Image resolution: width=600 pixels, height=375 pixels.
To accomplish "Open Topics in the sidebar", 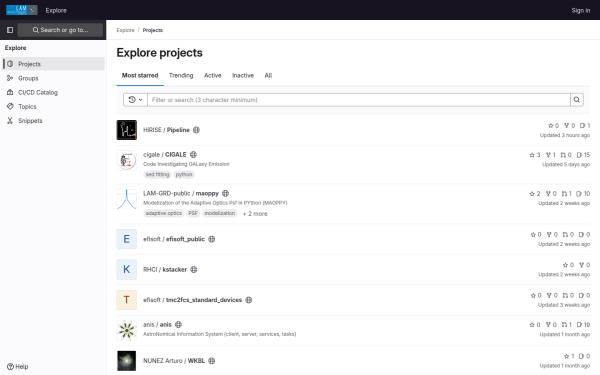I will tap(54, 106).
